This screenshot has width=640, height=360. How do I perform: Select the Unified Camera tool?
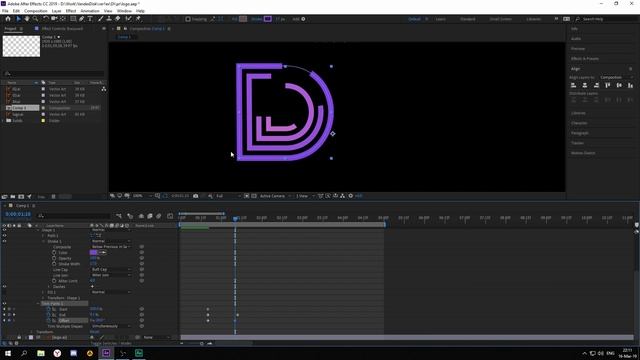pos(54,19)
